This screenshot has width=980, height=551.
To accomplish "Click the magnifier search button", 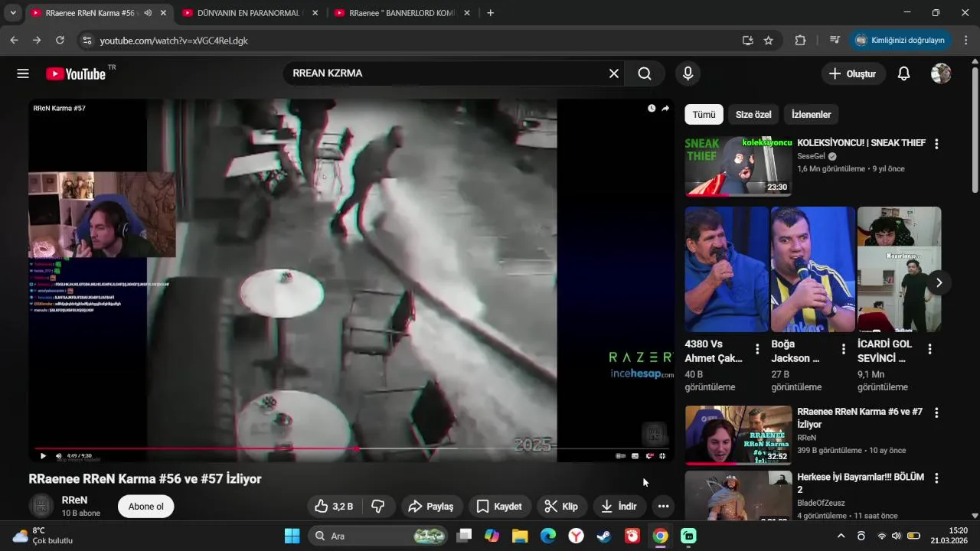I will tap(645, 73).
